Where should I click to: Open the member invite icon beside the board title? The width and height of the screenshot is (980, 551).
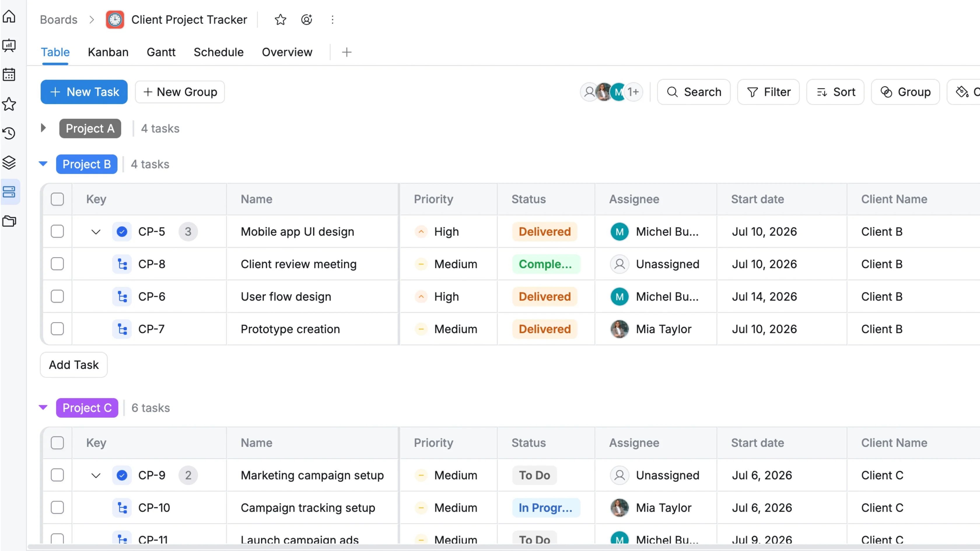(307, 20)
